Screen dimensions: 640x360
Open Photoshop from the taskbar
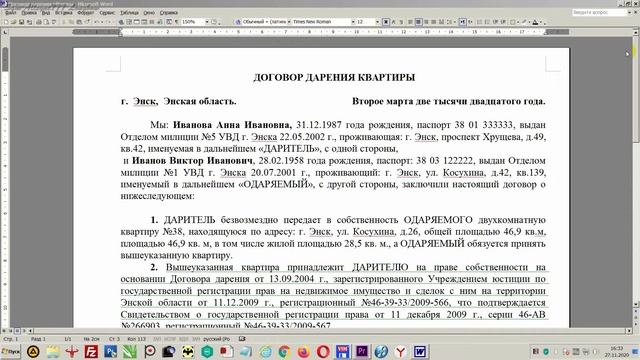[x=110, y=351]
